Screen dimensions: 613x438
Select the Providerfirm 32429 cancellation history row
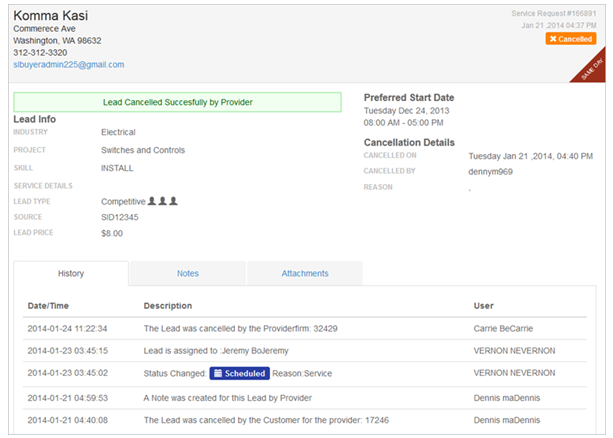[300, 327]
